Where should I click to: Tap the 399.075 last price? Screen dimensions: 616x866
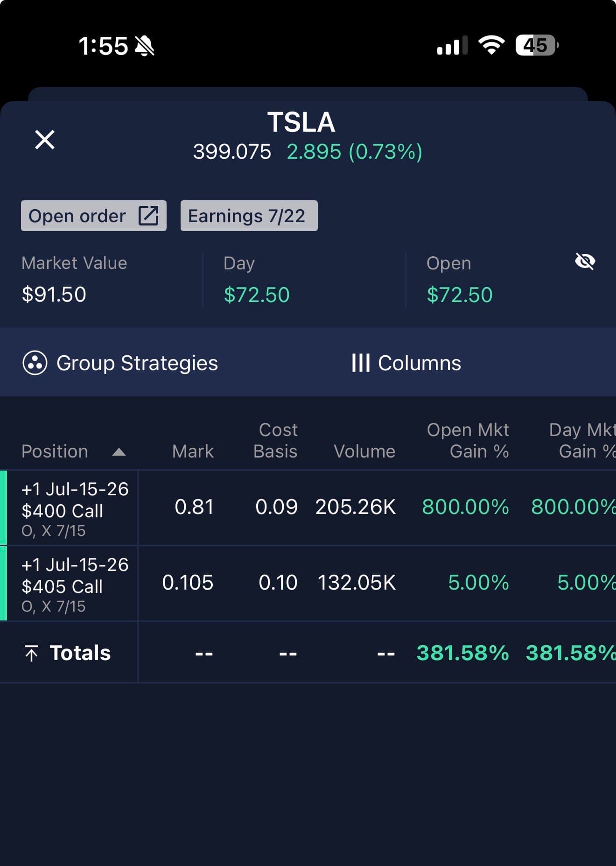(x=232, y=152)
